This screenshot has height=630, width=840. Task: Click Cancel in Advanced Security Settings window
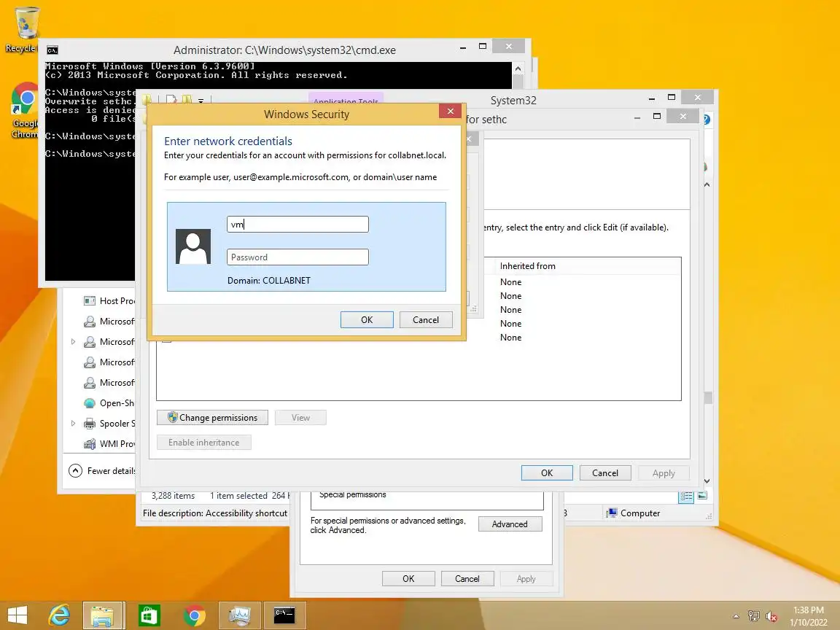tap(605, 473)
